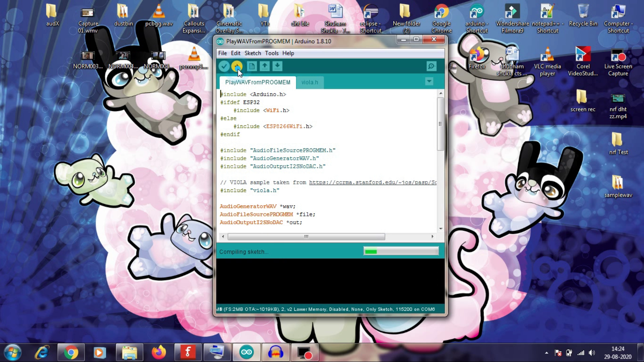Click the horizontal scroll-left arrow
644x362 pixels.
tap(223, 237)
